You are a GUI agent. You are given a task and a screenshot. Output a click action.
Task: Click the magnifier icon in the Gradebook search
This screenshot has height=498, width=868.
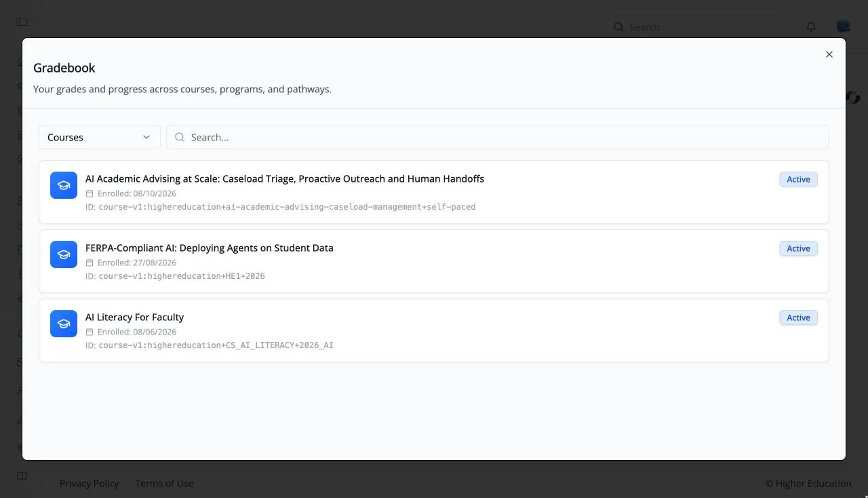[x=180, y=137]
